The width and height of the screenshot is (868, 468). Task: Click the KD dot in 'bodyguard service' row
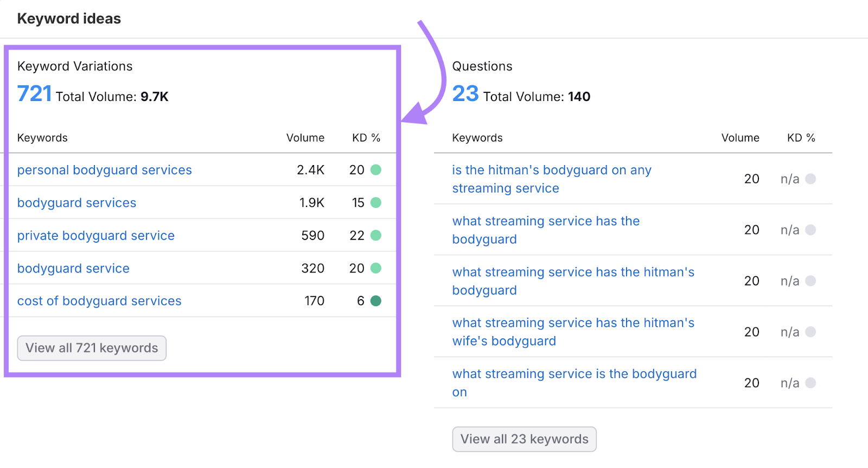375,268
